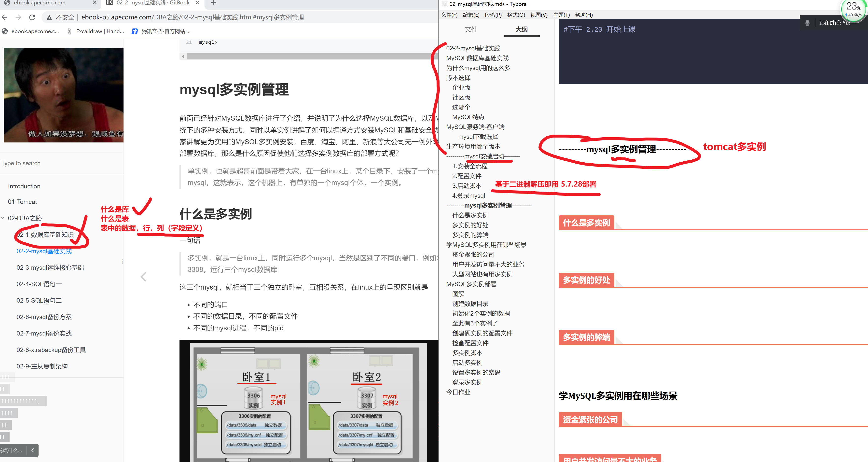The height and width of the screenshot is (462, 868).
Task: Jump to outline item 企业版
Action: [x=461, y=88]
